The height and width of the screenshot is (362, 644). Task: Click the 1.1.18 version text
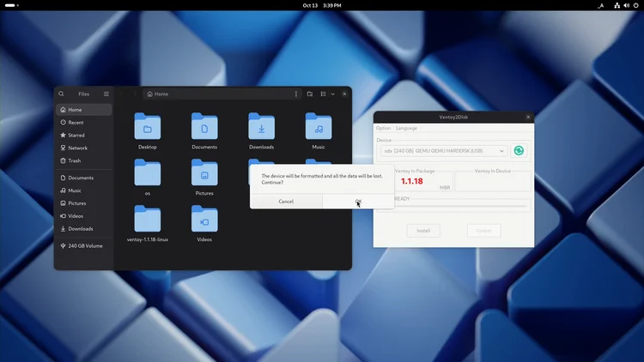(412, 181)
